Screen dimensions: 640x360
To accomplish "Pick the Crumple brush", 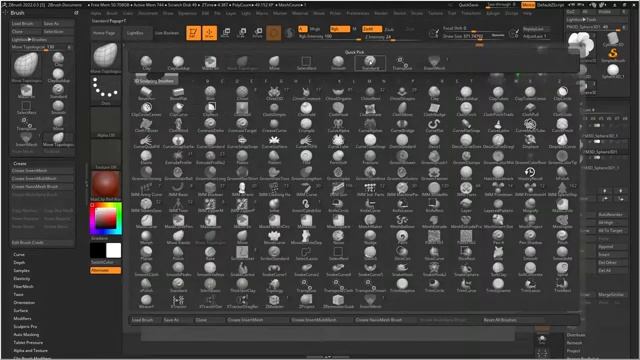I will point(306,125).
